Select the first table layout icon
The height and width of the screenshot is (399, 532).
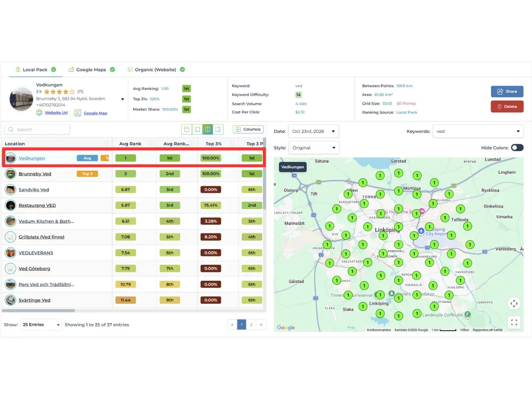pyautogui.click(x=187, y=129)
